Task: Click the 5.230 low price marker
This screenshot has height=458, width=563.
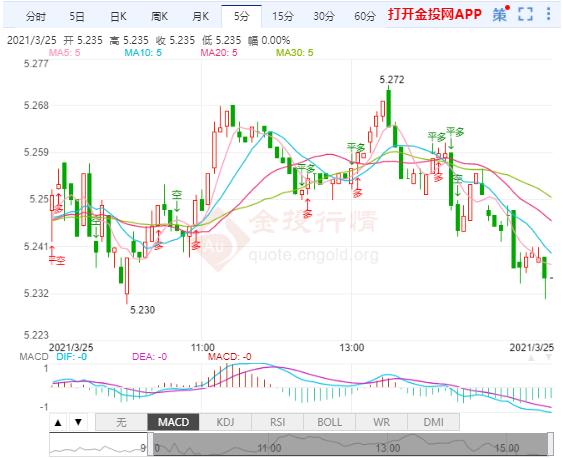Action: pyautogui.click(x=142, y=310)
